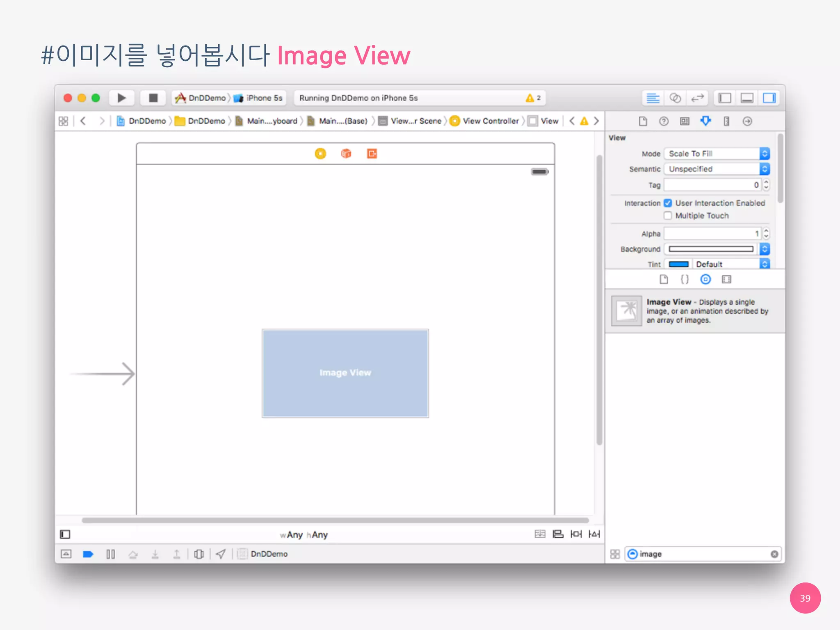Click the blue Tint color swatch
840x630 pixels.
tap(679, 264)
